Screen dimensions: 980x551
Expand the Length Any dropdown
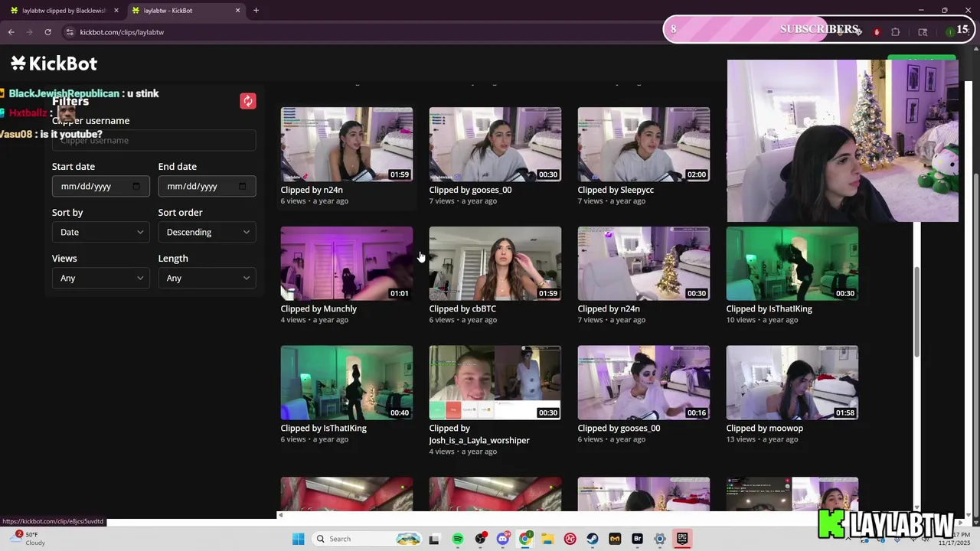pyautogui.click(x=207, y=278)
